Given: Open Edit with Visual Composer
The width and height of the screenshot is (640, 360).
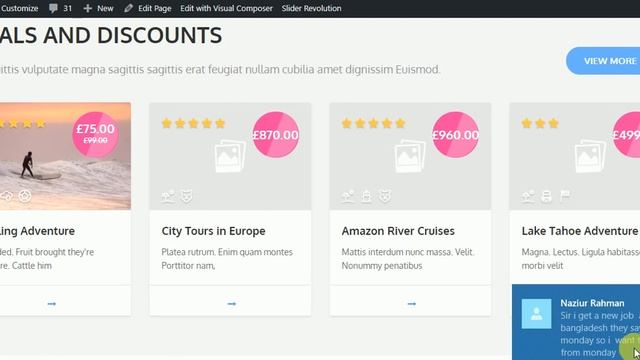Looking at the screenshot, I should 226,8.
